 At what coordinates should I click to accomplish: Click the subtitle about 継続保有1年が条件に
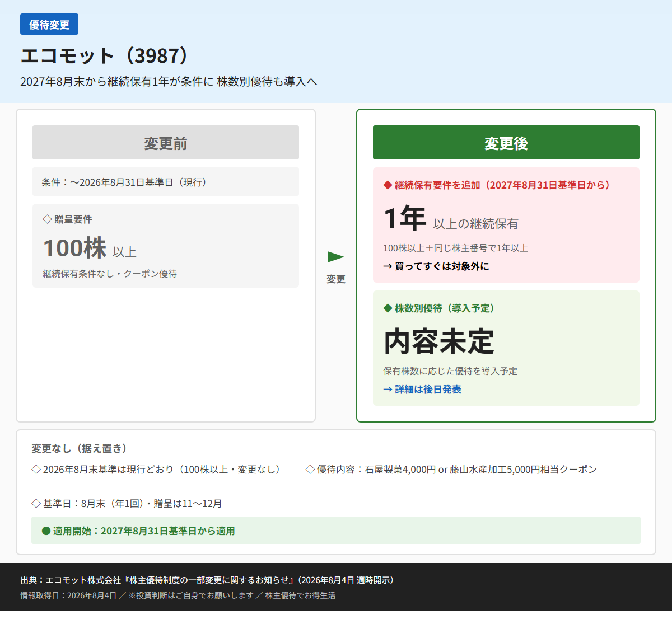pos(169,81)
